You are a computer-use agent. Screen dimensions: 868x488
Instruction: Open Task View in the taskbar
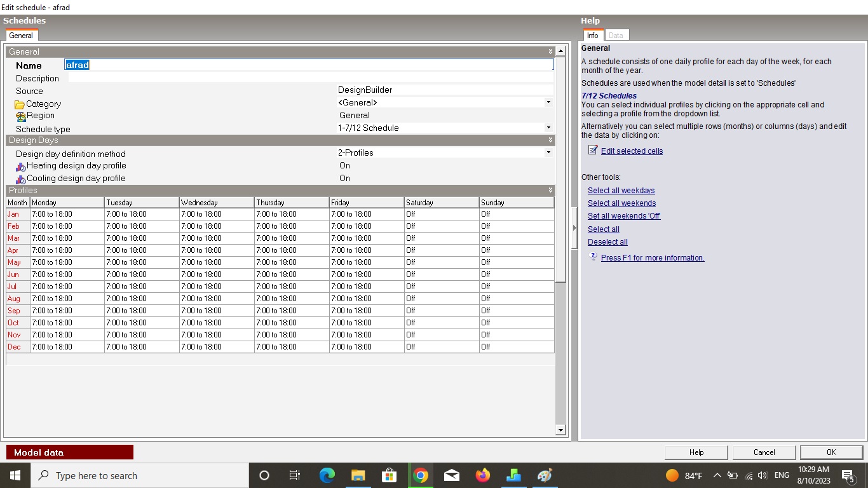pos(295,475)
